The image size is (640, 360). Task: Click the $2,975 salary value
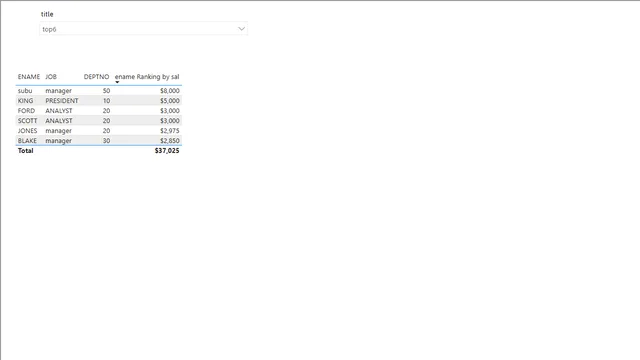(x=169, y=131)
